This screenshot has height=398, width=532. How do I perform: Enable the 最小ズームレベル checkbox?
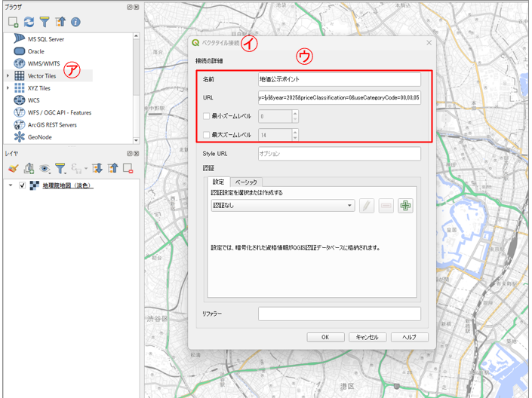point(207,117)
